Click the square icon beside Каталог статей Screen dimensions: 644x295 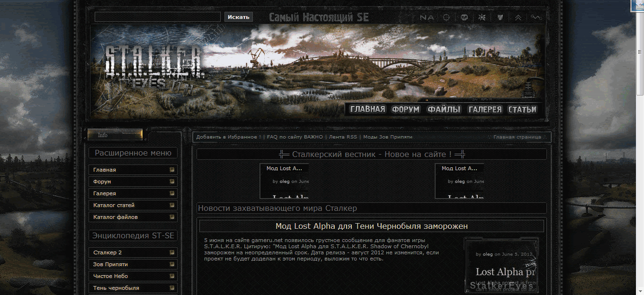(172, 205)
